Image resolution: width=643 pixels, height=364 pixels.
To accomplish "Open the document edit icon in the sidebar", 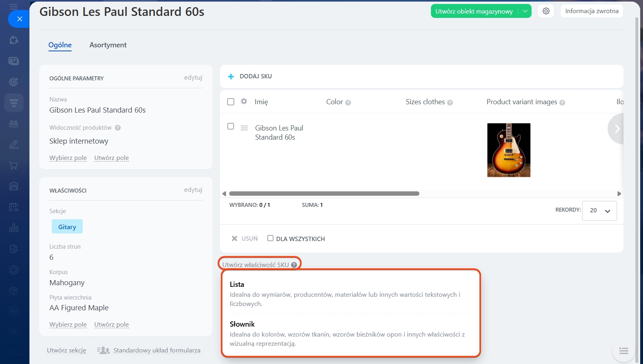I will click(x=14, y=249).
